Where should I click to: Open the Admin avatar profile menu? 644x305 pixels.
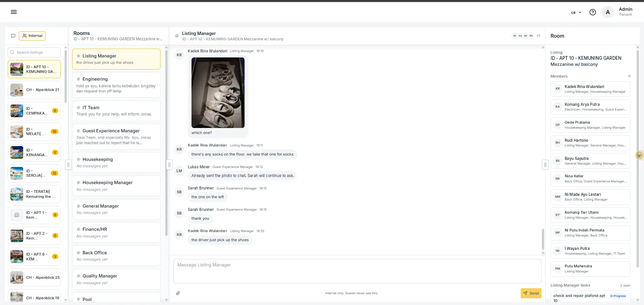pos(607,12)
